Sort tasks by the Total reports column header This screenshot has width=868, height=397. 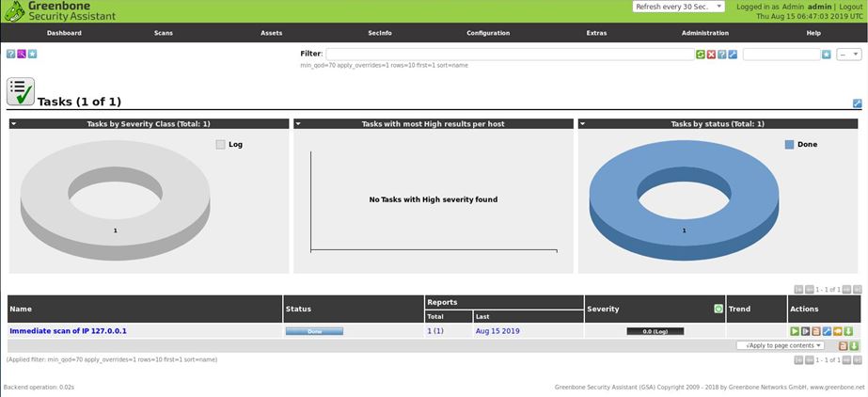point(435,317)
